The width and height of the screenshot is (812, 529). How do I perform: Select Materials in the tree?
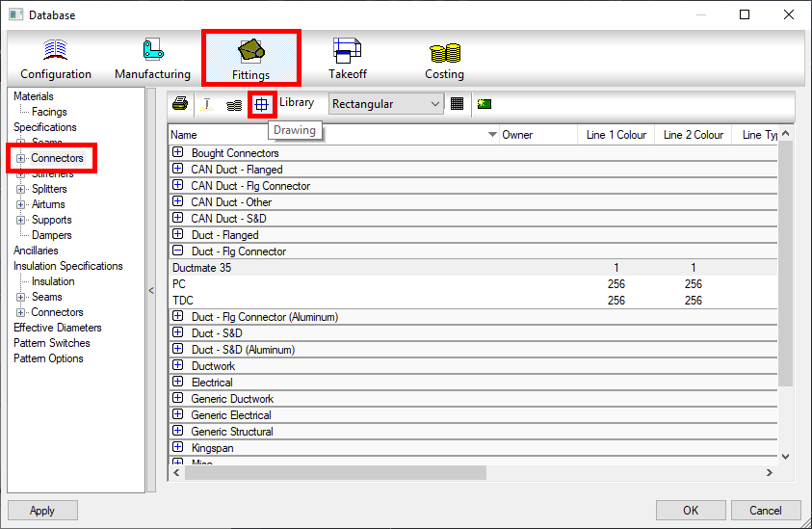[x=33, y=96]
